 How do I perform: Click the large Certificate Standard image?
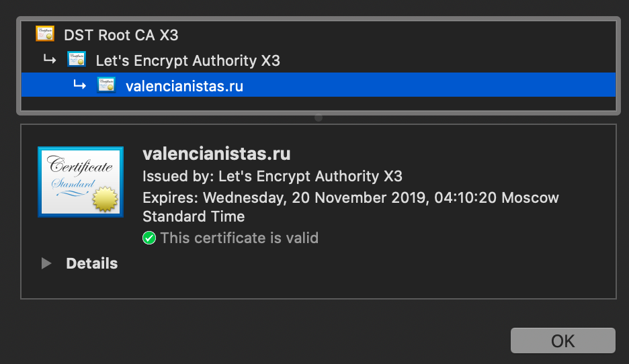[81, 182]
